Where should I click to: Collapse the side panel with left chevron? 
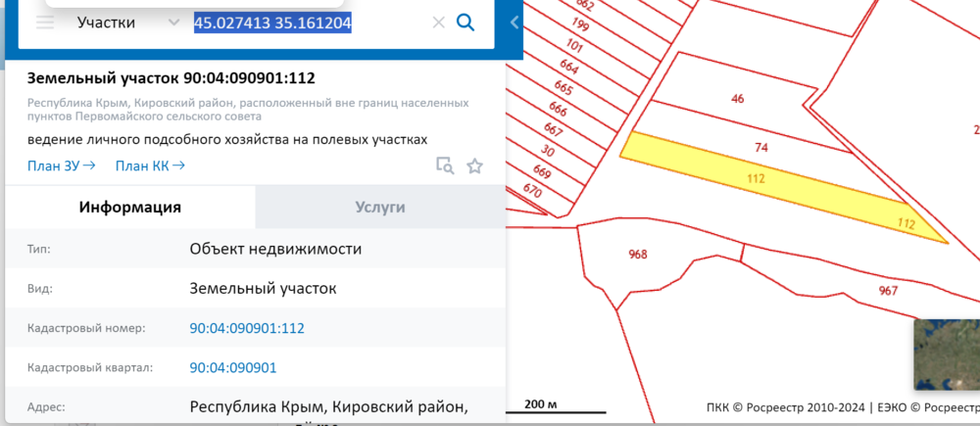point(514,23)
